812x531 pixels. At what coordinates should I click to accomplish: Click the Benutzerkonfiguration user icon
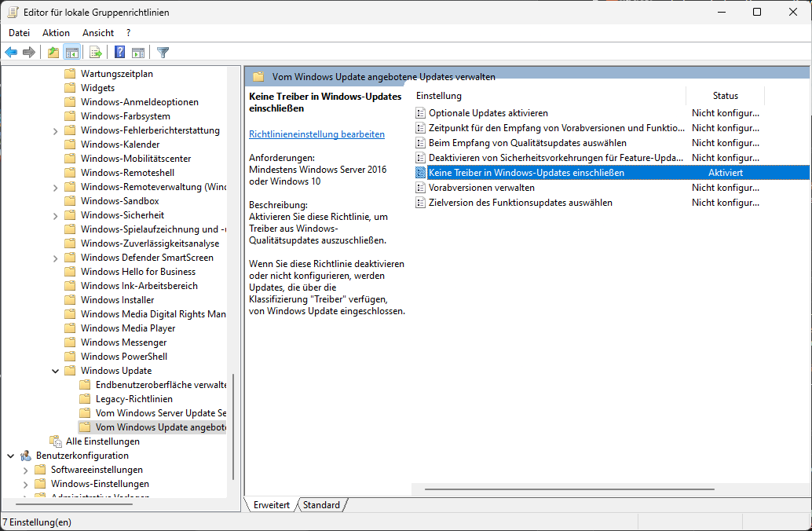point(25,456)
